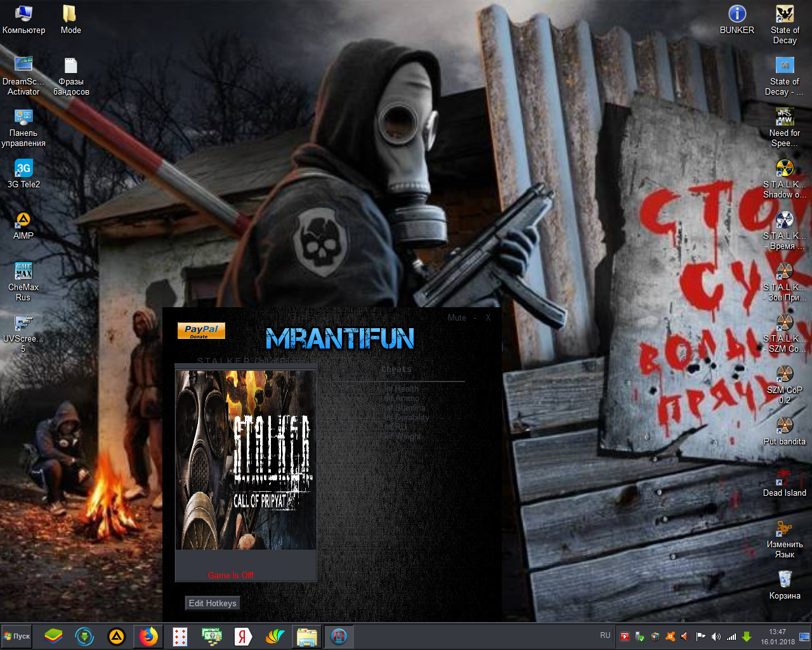Click the red speaker tray icon
The width and height of the screenshot is (812, 650).
click(x=685, y=637)
